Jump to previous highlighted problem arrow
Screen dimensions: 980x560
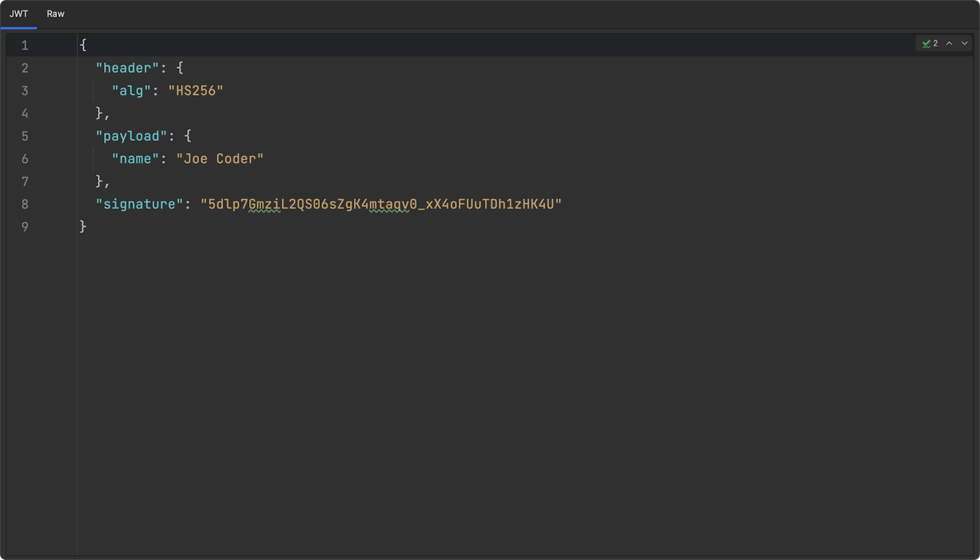949,43
